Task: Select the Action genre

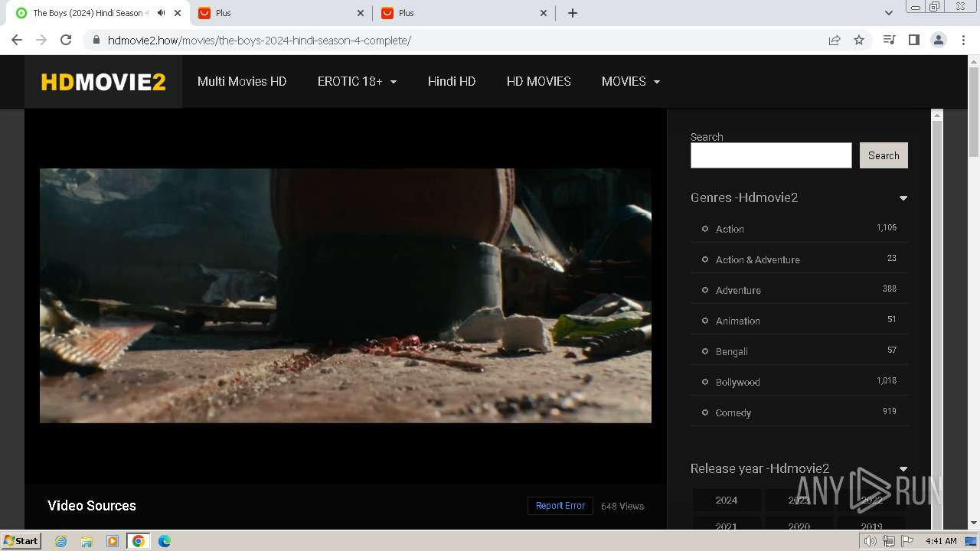Action: 730,229
